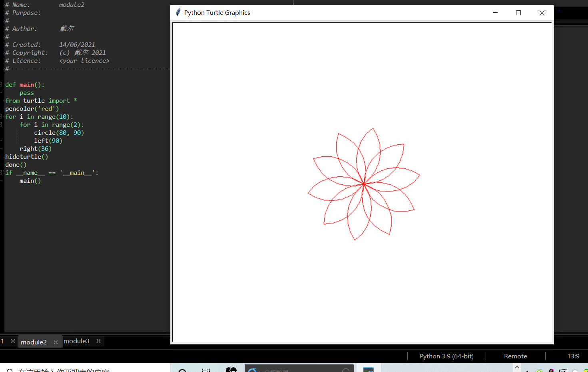Click the for i in range(10): line text

(x=39, y=116)
